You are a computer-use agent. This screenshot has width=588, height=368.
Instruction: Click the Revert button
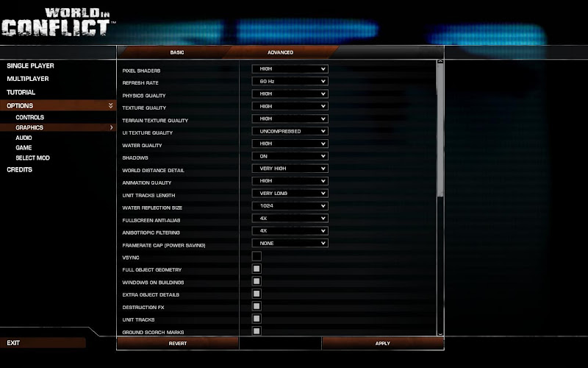point(178,343)
